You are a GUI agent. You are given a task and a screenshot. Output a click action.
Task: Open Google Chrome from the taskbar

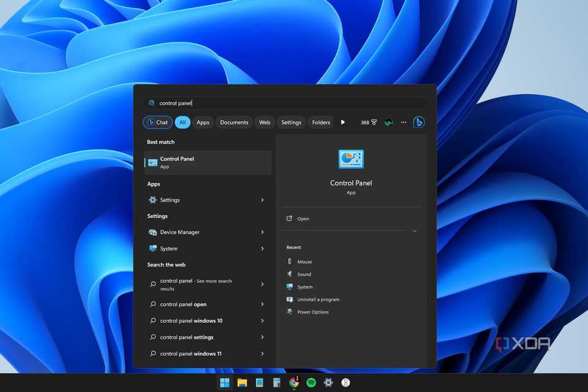point(294,383)
